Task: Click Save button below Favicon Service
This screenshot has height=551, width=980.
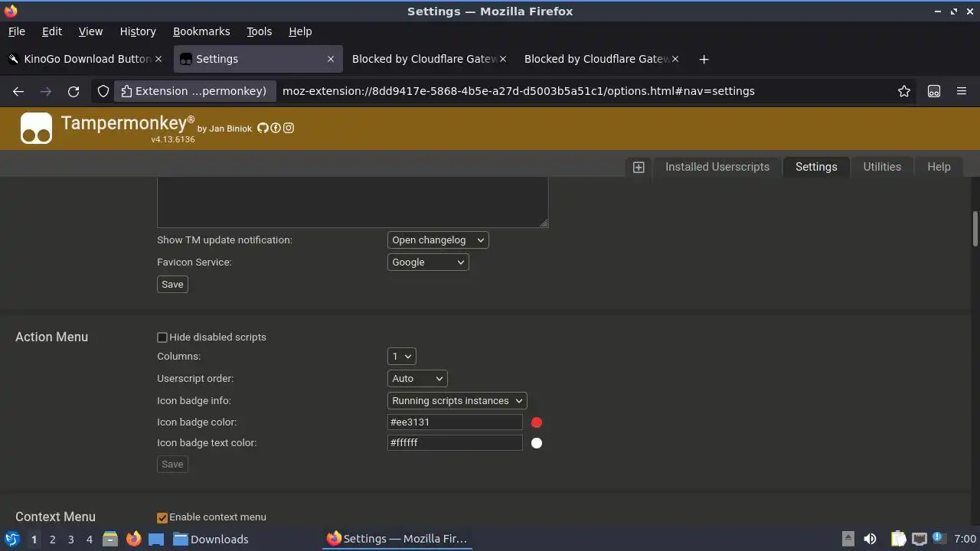Action: coord(172,285)
